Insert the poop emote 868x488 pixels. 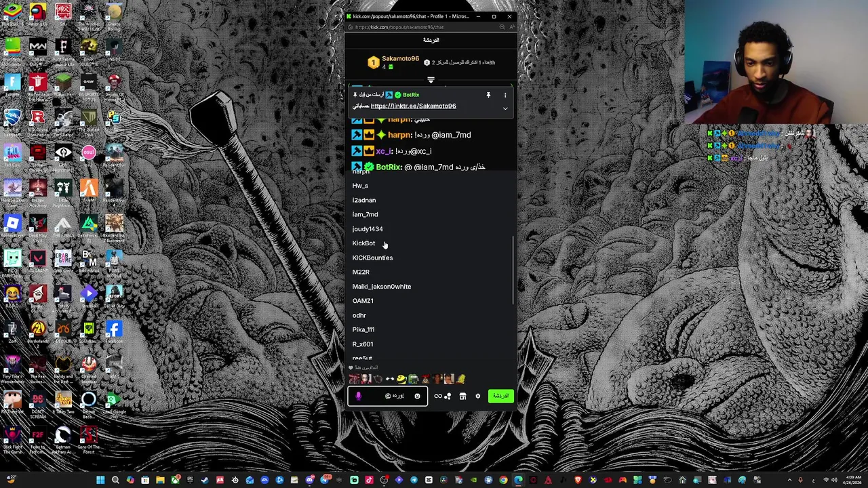(x=425, y=379)
